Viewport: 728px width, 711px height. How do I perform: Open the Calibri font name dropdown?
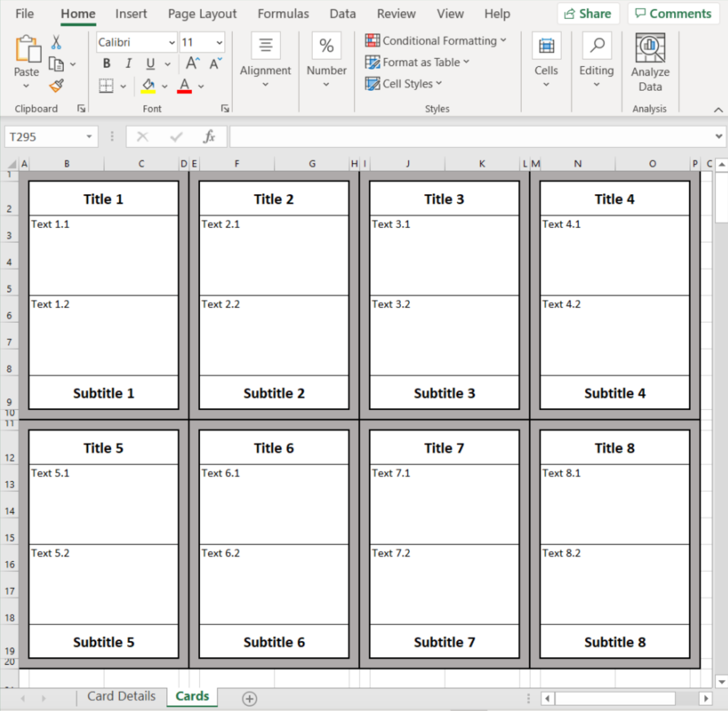pyautogui.click(x=172, y=42)
